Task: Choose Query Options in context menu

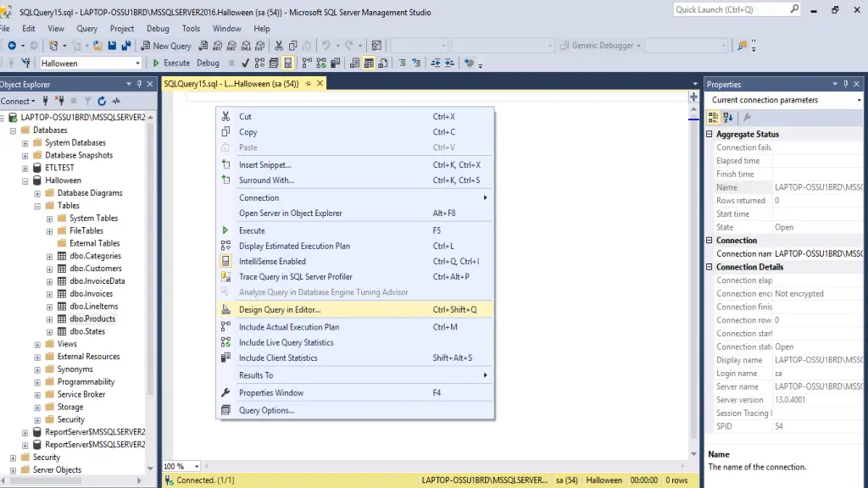Action: (x=355, y=411)
